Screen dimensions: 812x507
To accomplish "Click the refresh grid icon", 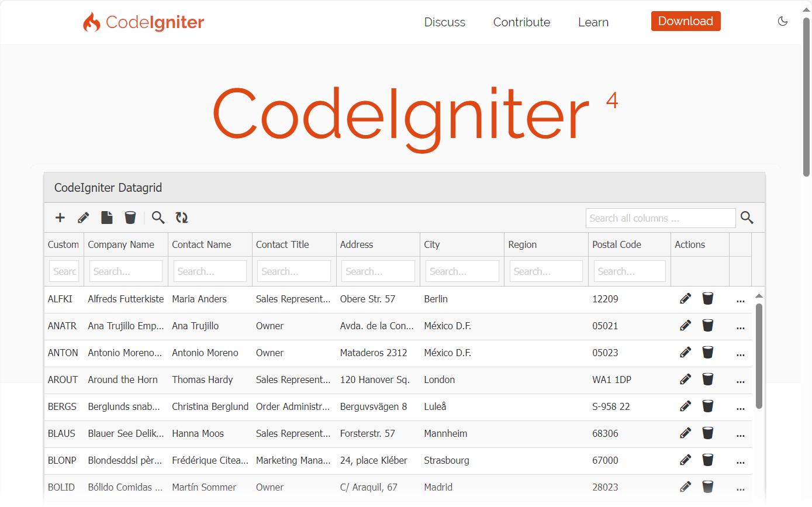I will pos(182,218).
